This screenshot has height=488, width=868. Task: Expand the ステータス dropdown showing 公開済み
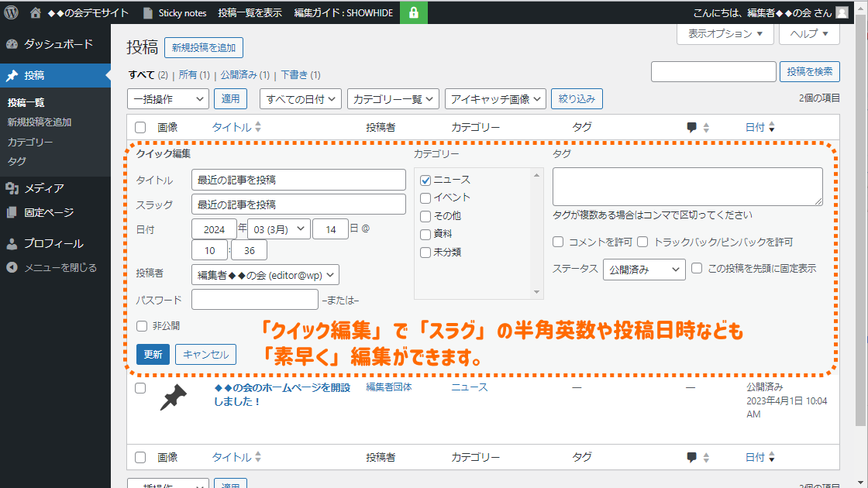coord(643,270)
